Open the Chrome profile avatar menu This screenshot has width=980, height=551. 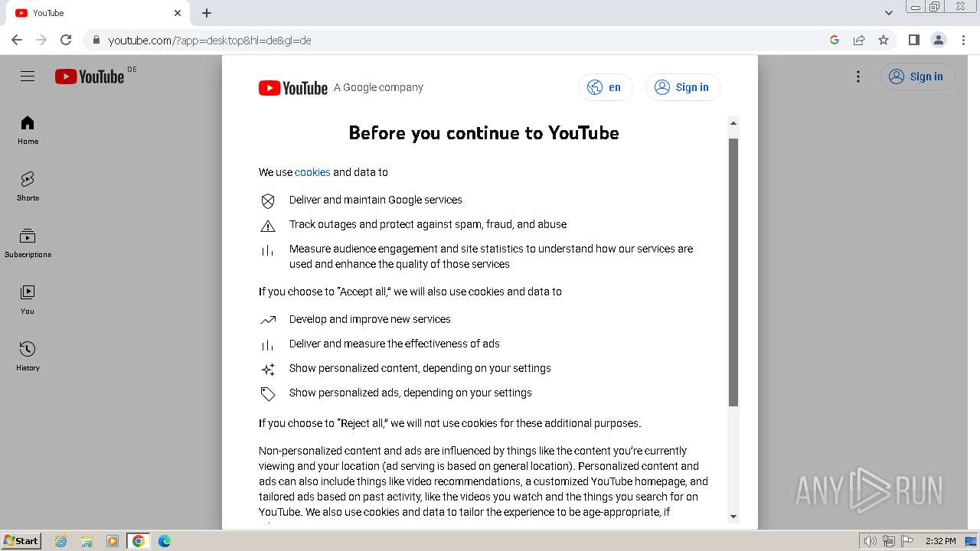(939, 40)
